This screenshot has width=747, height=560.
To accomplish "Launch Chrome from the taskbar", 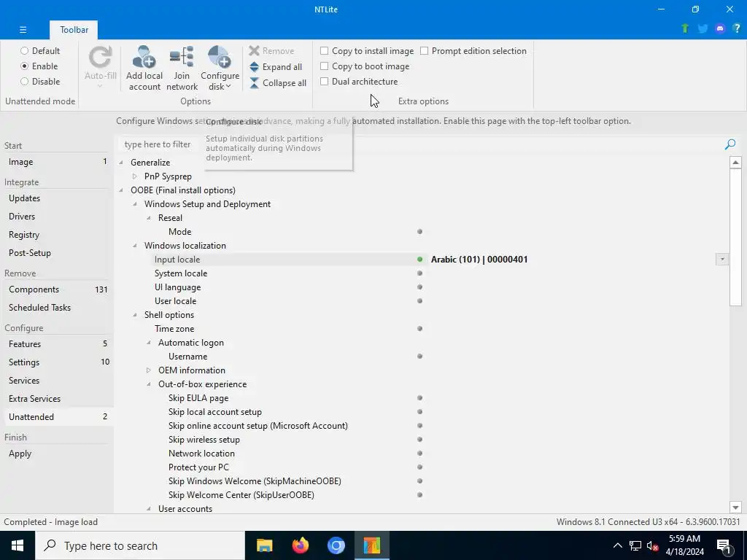I will [336, 545].
